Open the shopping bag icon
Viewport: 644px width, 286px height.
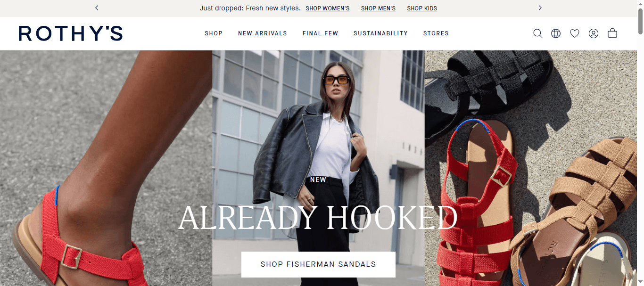point(612,33)
